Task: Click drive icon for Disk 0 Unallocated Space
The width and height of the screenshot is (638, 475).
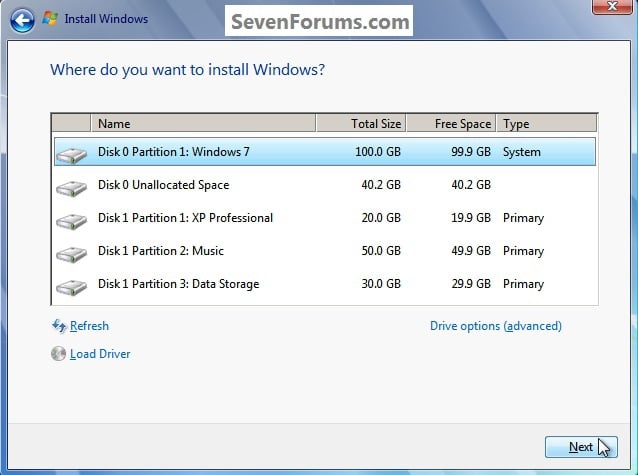Action: tap(71, 188)
